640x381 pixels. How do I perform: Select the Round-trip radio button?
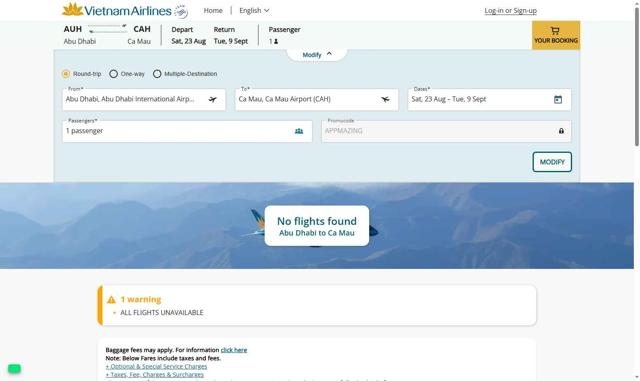click(66, 74)
